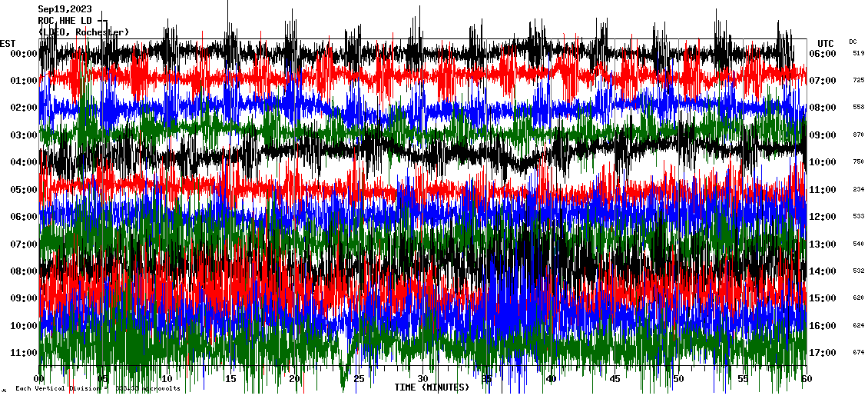Click the "EST" axis heading
The height and width of the screenshot is (399, 868).
click(x=8, y=43)
